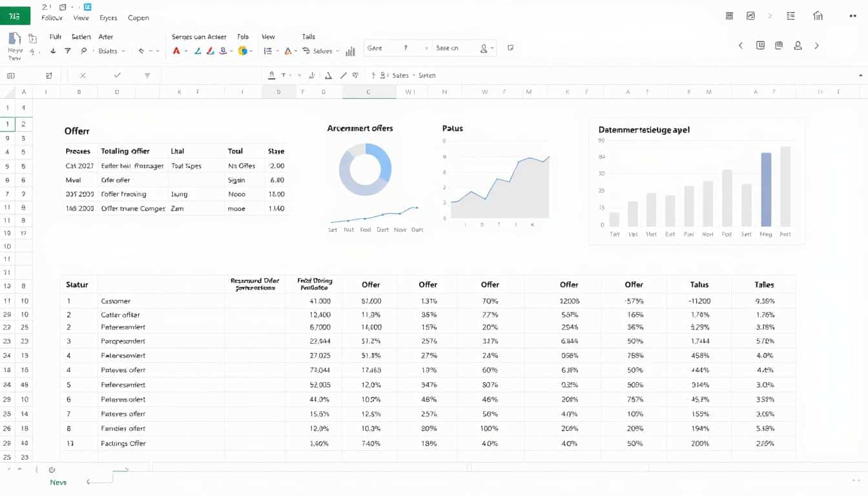The image size is (868, 496).
Task: Click the 100% cell in Famties ofert row
Action: [x=490, y=428]
